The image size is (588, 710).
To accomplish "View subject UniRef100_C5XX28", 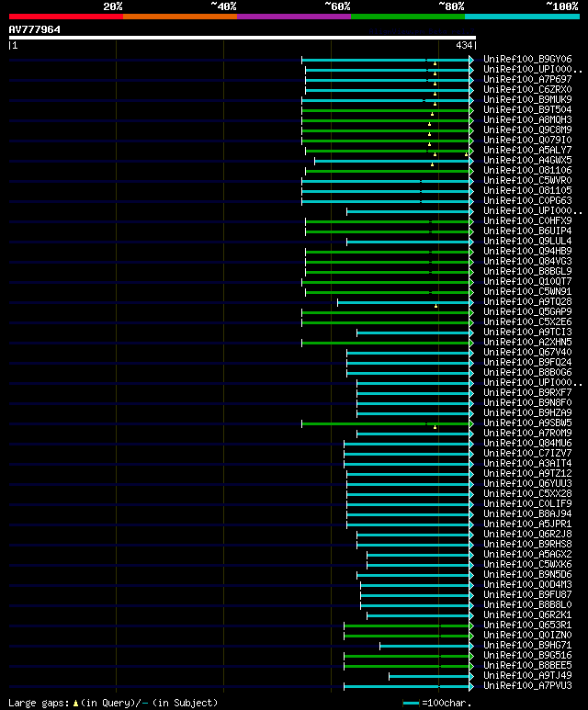I will click(x=527, y=494).
